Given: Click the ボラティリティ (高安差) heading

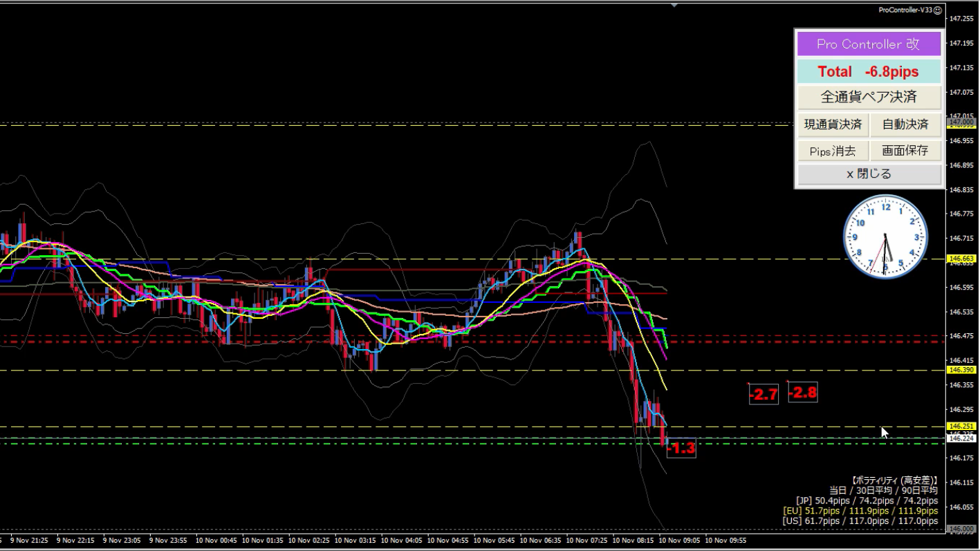Looking at the screenshot, I should [895, 480].
